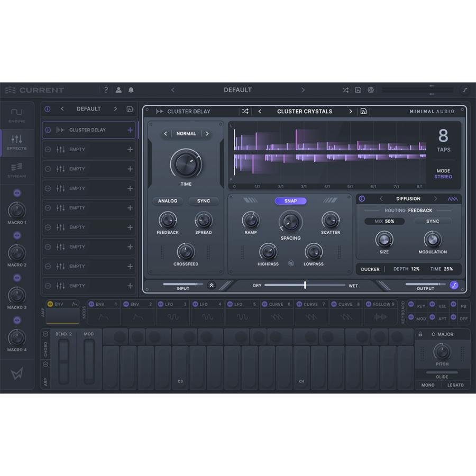Viewport: 476px width, 476px height.
Task: Click the STEREO mode value
Action: [443, 177]
